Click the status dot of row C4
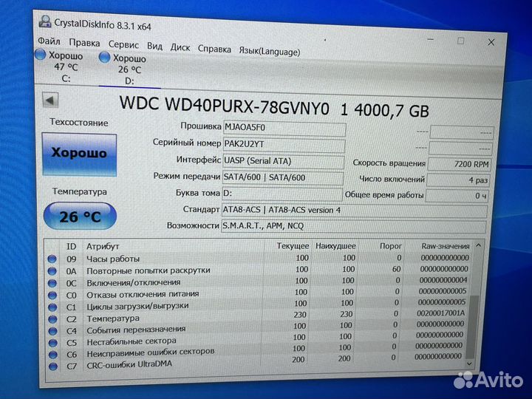The height and width of the screenshot is (399, 532). [x=52, y=331]
